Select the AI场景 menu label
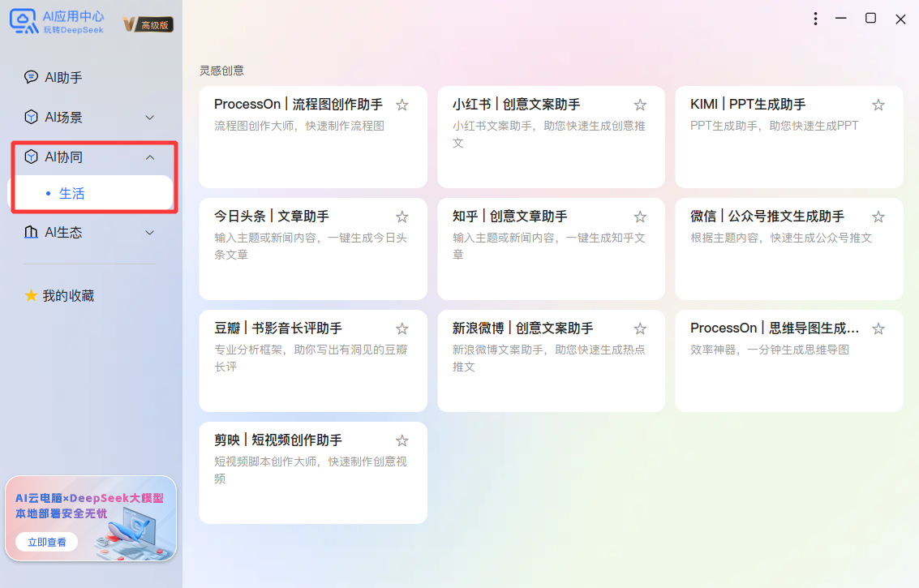This screenshot has width=919, height=588. coord(64,118)
